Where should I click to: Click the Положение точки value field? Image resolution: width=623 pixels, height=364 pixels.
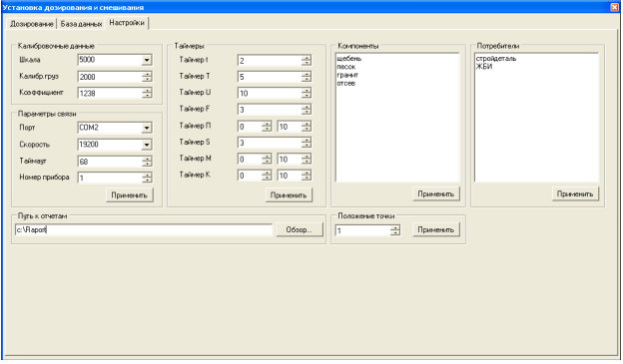[362, 230]
